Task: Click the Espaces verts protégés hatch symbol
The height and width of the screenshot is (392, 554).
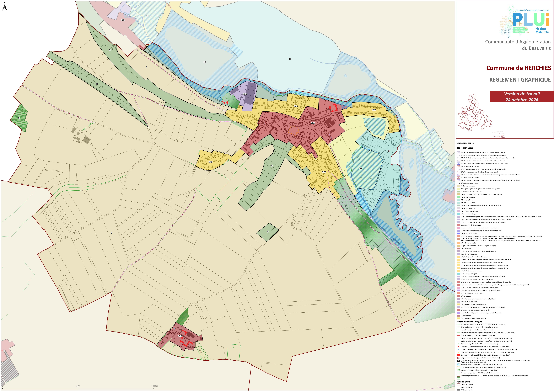Action: pos(458,373)
